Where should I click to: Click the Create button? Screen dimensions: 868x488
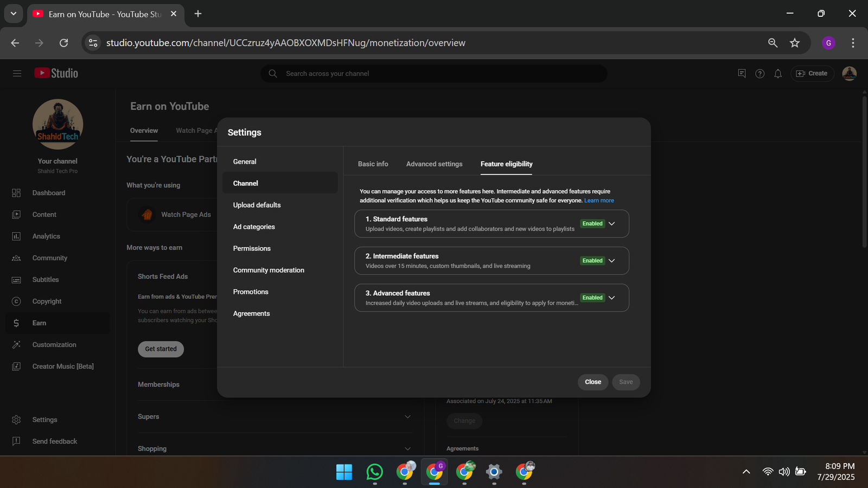812,73
